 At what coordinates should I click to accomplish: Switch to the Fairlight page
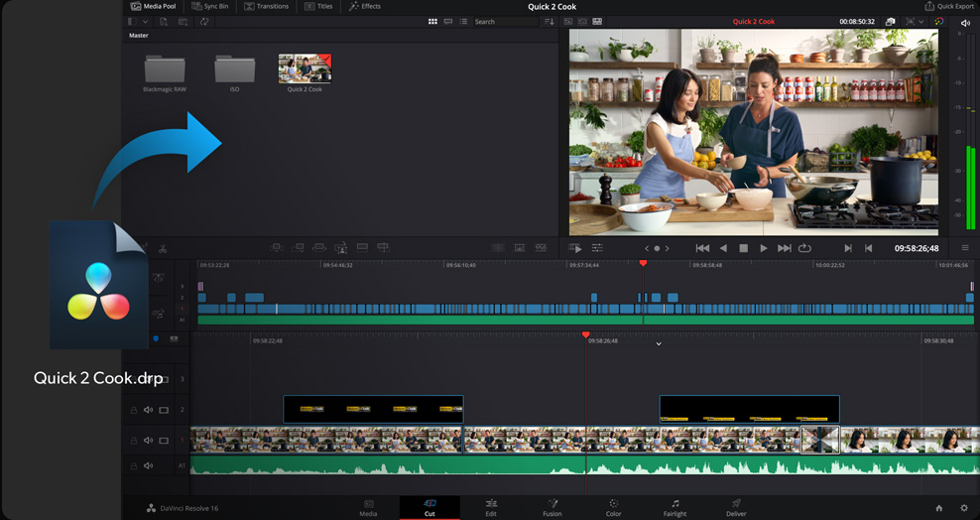(x=674, y=507)
